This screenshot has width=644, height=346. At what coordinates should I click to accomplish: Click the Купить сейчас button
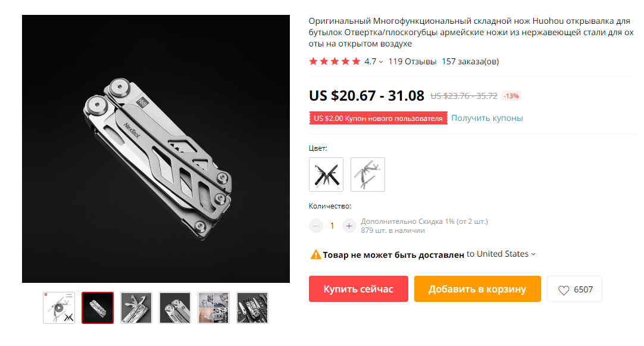point(358,289)
